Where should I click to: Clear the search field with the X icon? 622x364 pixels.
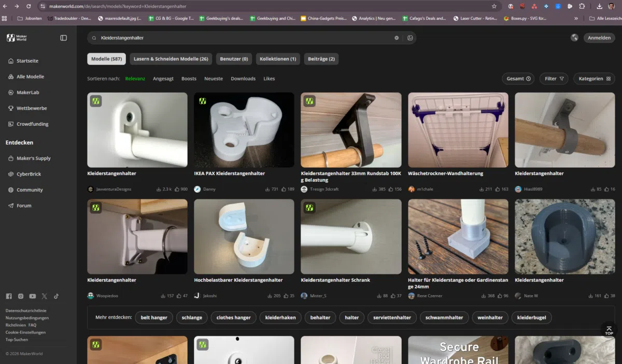click(x=397, y=38)
